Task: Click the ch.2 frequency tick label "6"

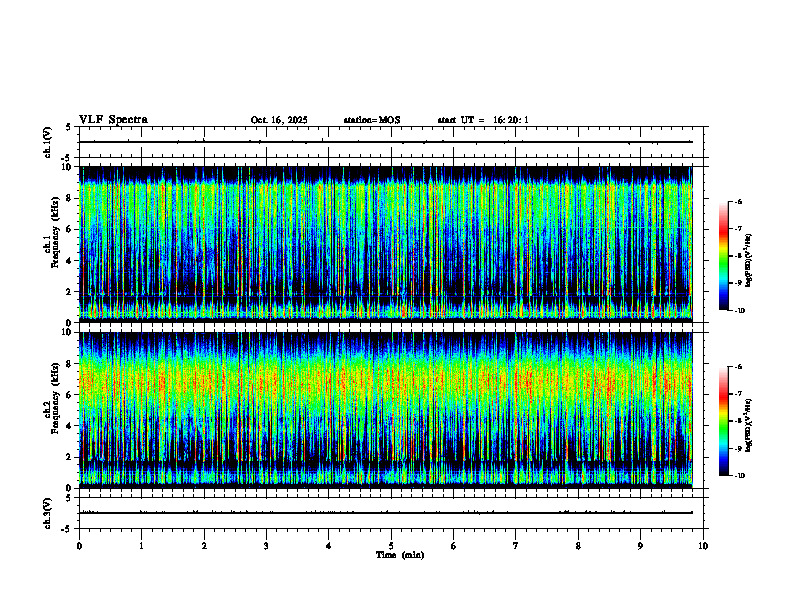Action: pos(70,395)
